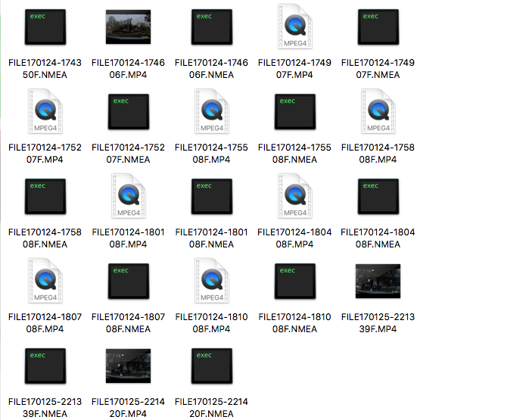The image size is (526, 420).
Task: Click file name FILE170125-221420F.NMEA
Action: tap(211, 408)
